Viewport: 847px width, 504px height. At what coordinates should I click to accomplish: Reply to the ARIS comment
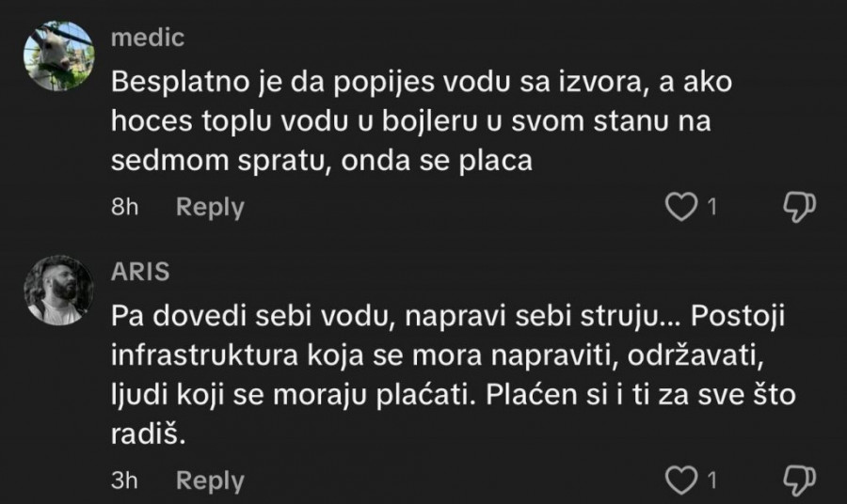tap(210, 480)
